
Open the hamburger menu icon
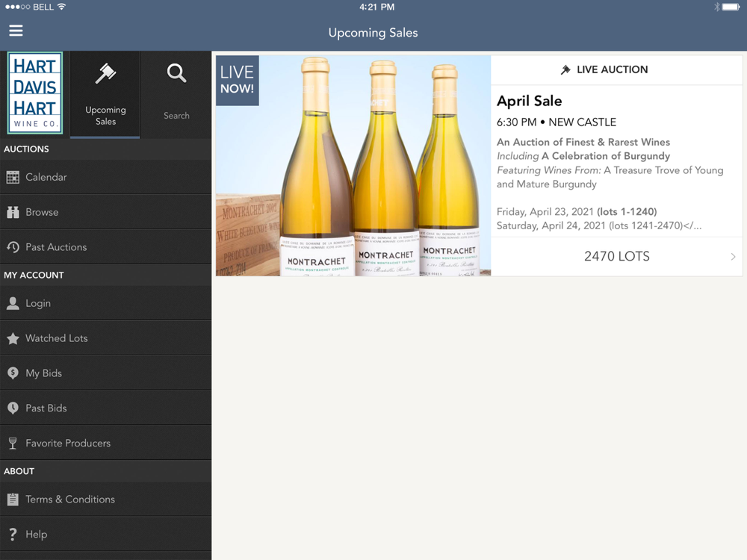[16, 31]
